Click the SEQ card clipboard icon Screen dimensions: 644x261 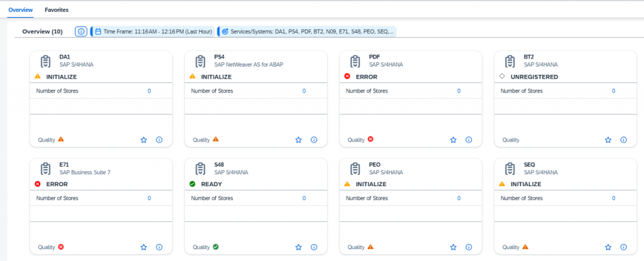[510, 169]
